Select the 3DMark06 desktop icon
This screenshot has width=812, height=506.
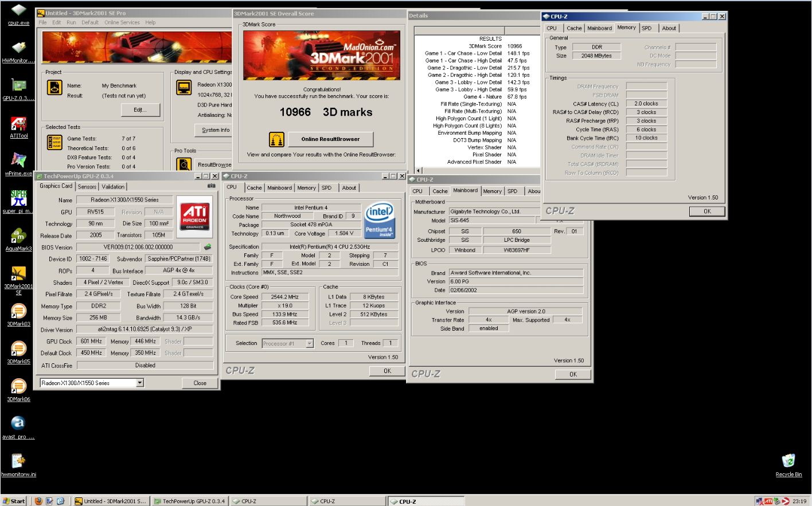18,390
